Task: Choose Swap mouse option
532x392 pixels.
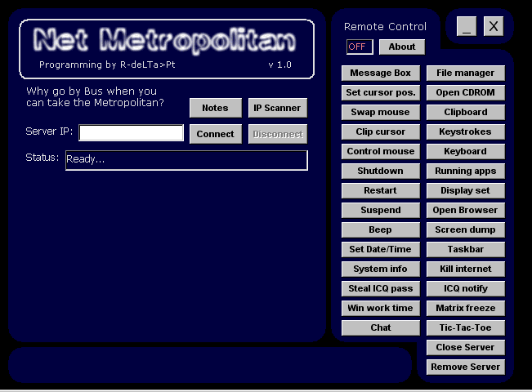Action: point(381,112)
